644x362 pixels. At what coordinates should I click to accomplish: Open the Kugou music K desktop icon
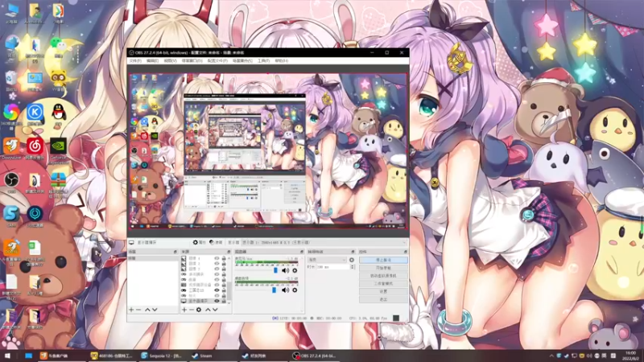coord(35,114)
